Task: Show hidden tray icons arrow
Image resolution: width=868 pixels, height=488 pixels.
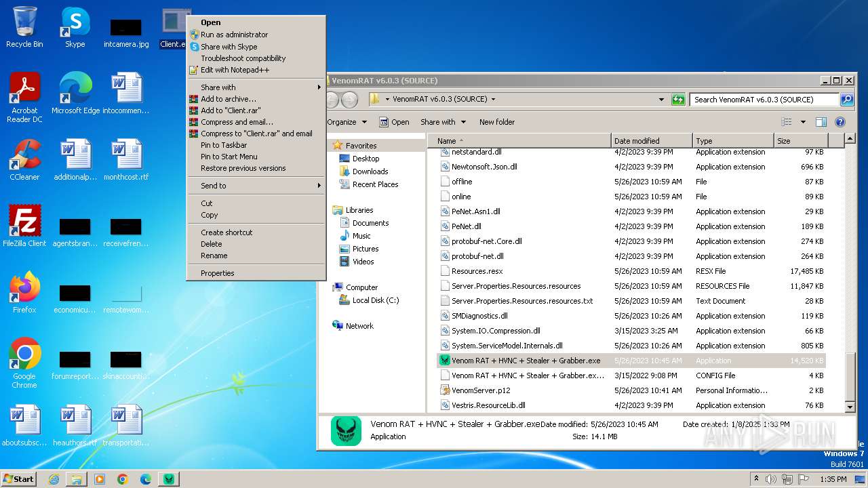Action: pyautogui.click(x=757, y=479)
